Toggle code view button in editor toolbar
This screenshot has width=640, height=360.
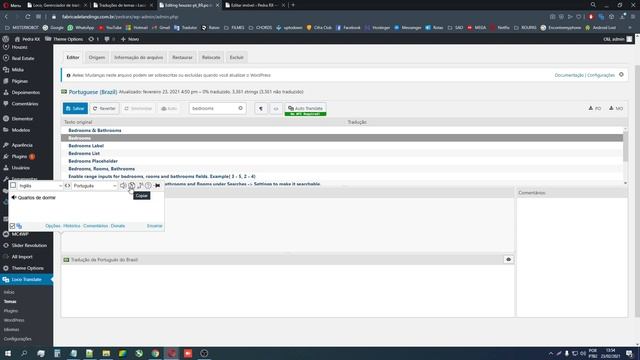coord(276,109)
